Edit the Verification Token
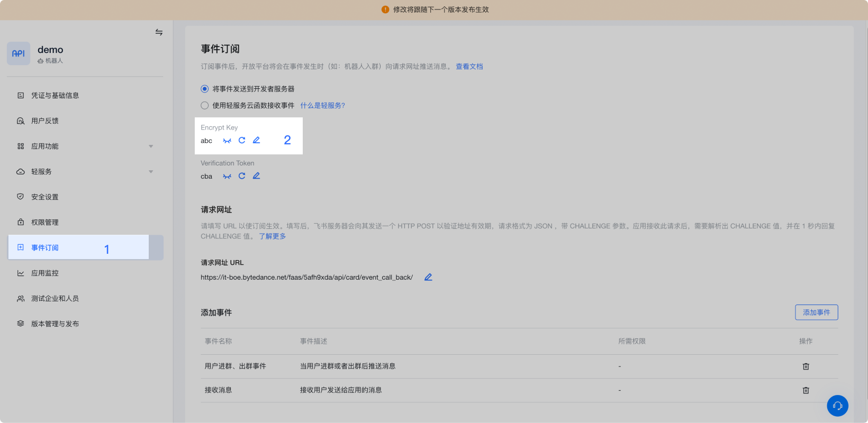 point(256,176)
